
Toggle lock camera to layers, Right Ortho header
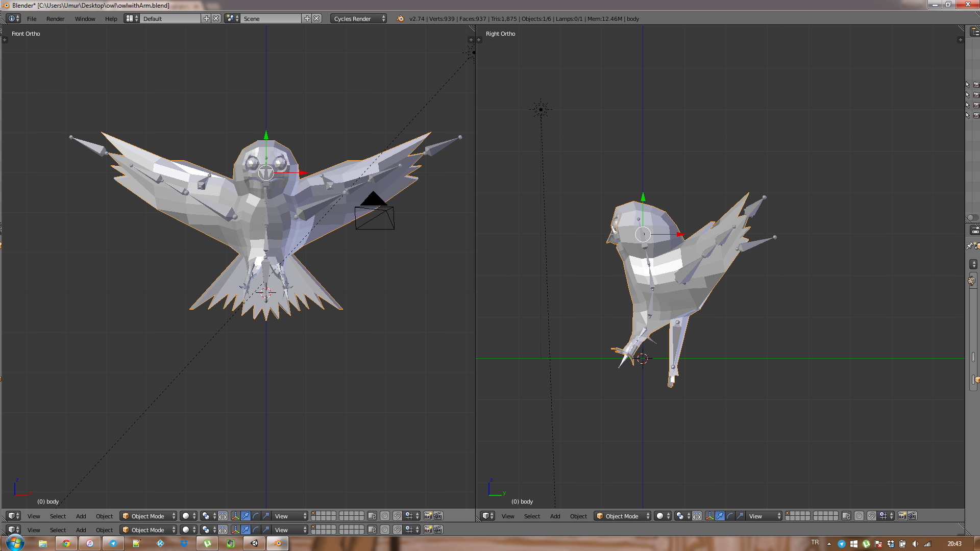(x=846, y=516)
